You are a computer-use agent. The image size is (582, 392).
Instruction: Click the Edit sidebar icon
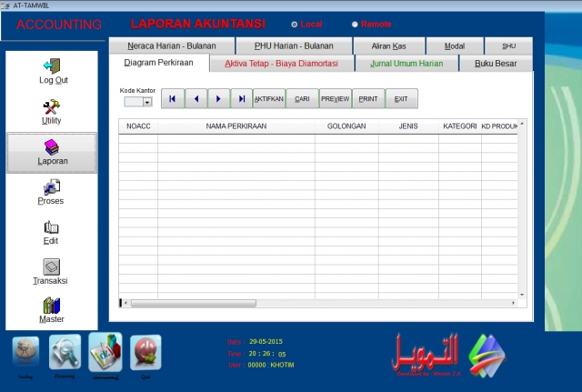pos(52,227)
